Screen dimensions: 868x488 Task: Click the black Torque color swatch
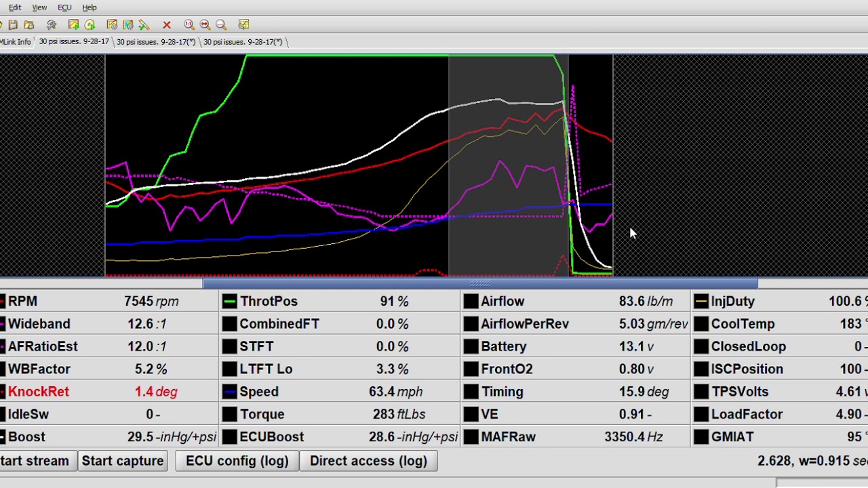coord(230,414)
